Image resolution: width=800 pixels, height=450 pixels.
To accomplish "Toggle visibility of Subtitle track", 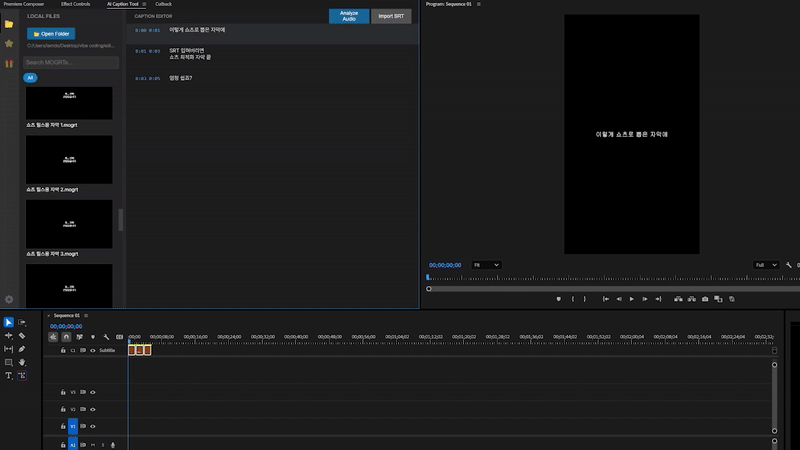I will click(92, 350).
